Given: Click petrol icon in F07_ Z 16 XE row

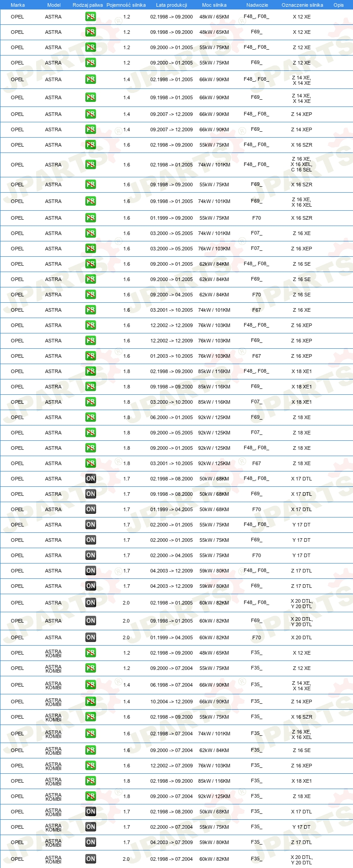Looking at the screenshot, I should click(x=90, y=233).
